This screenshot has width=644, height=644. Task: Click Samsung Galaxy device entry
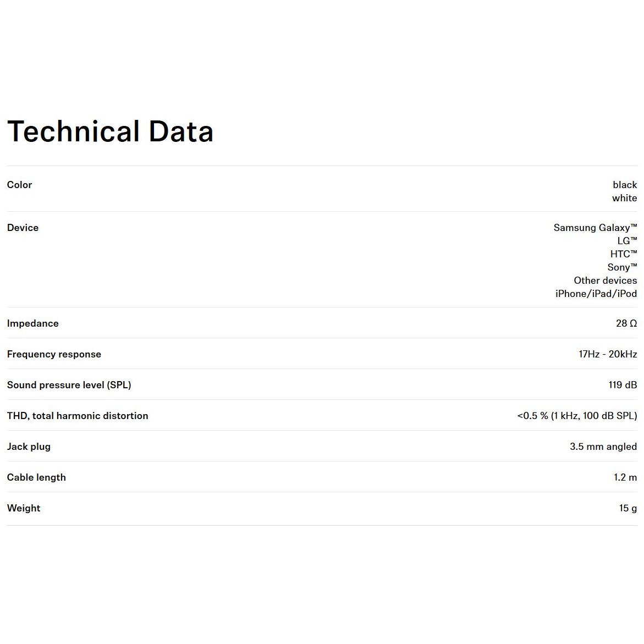[x=595, y=228]
